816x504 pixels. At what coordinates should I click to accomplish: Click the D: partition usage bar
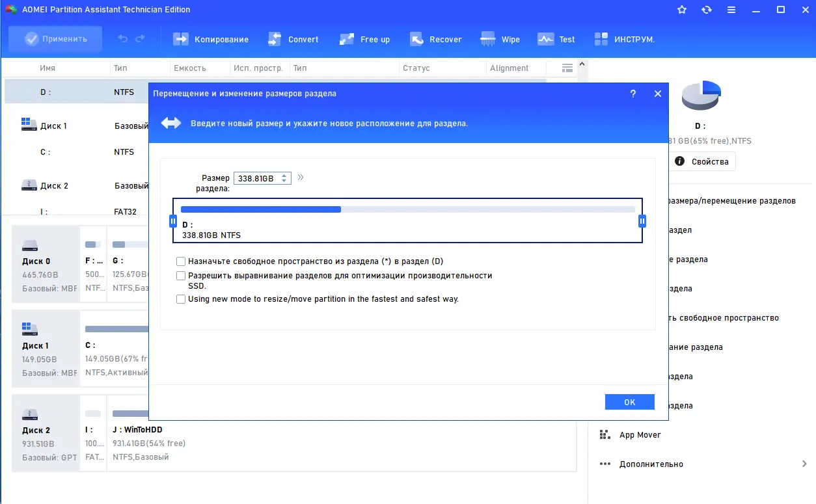[408, 209]
